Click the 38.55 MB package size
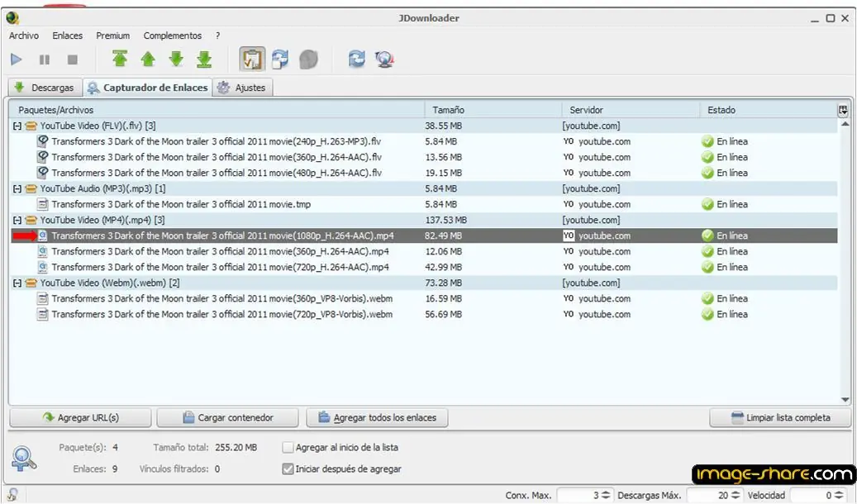This screenshot has height=504, width=857. coord(443,126)
